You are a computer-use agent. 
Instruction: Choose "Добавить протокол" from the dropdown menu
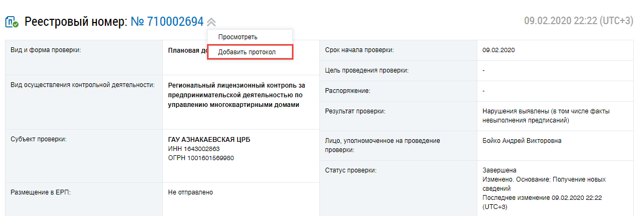point(247,52)
